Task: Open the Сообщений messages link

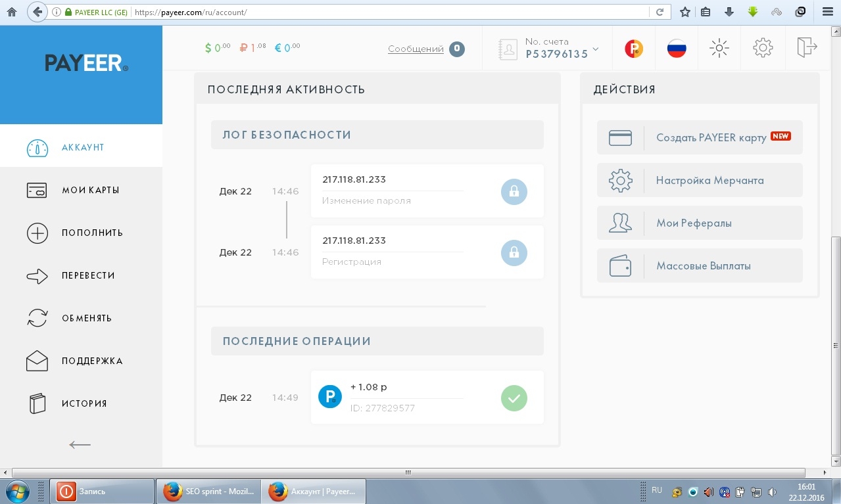Action: coord(416,49)
